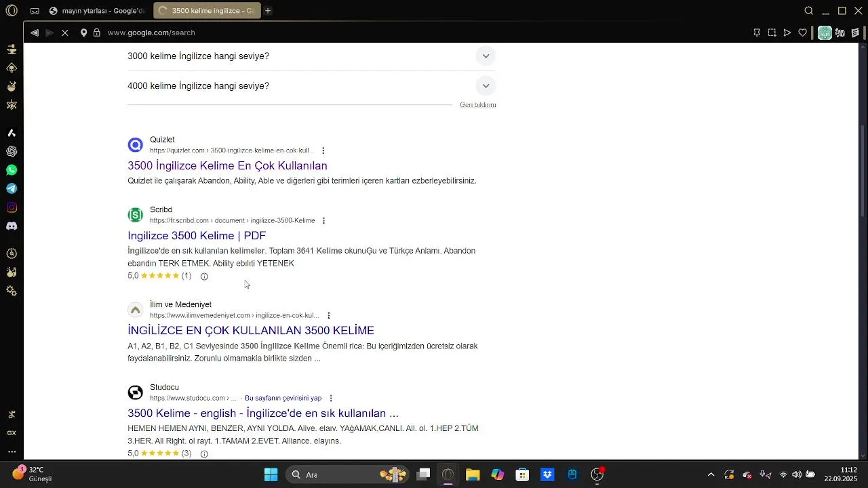Click the new tab plus button
Viewport: 868px width, 488px height.
[x=268, y=11]
